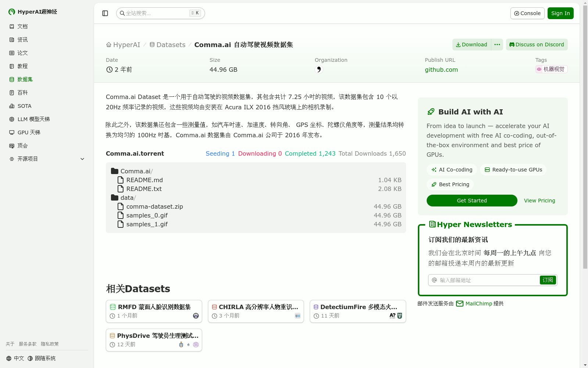
Task: Select comma-dataset.zip file
Action: tap(256, 206)
